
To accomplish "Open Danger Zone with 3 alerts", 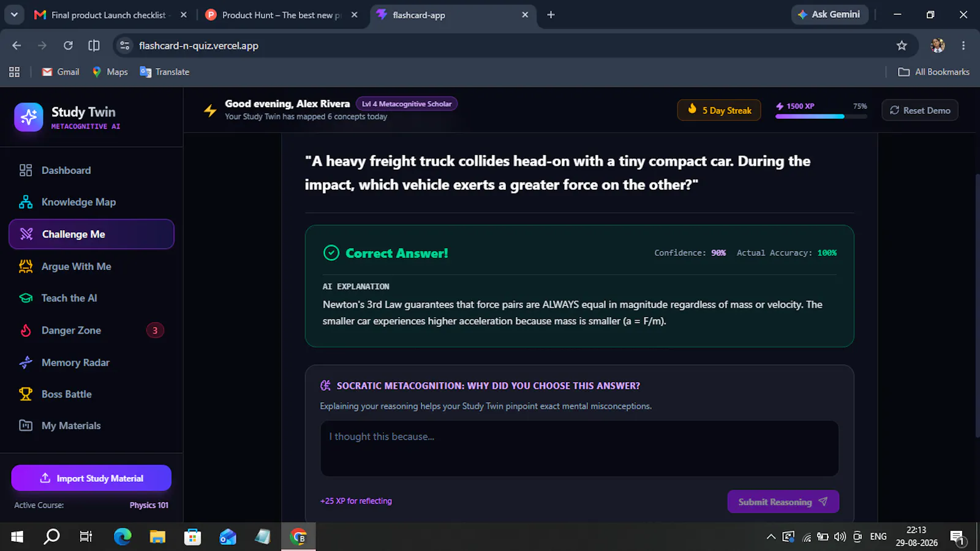I will 91,331.
